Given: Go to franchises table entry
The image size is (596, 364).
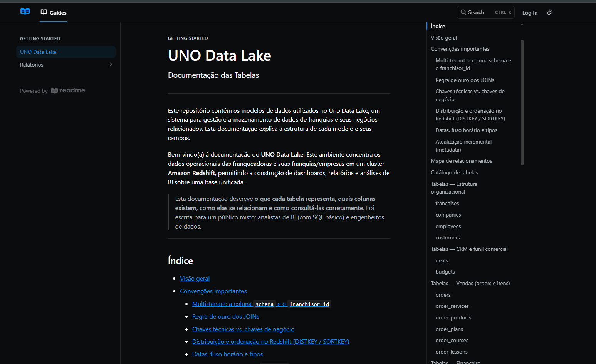Looking at the screenshot, I should pos(447,203).
